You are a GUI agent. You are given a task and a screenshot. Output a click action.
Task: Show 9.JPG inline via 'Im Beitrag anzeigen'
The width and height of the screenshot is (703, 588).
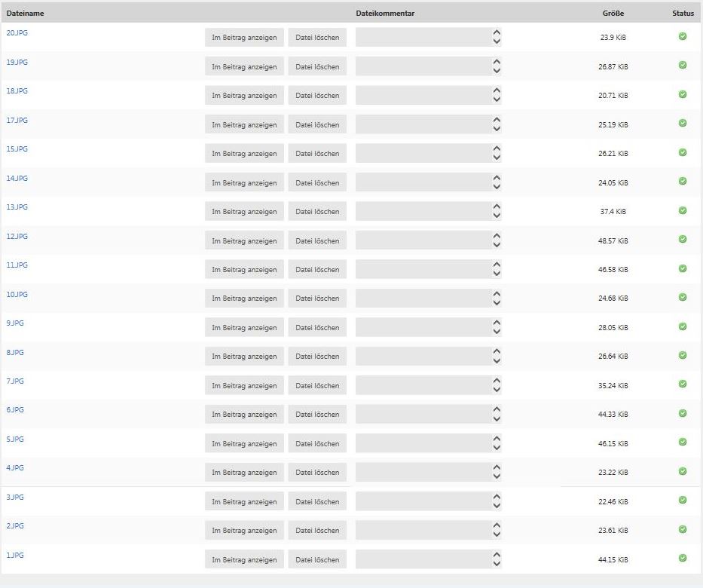pyautogui.click(x=244, y=328)
